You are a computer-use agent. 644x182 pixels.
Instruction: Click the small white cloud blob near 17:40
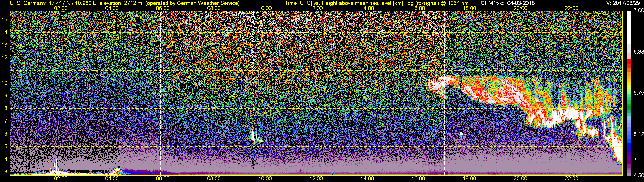pyautogui.click(x=462, y=134)
